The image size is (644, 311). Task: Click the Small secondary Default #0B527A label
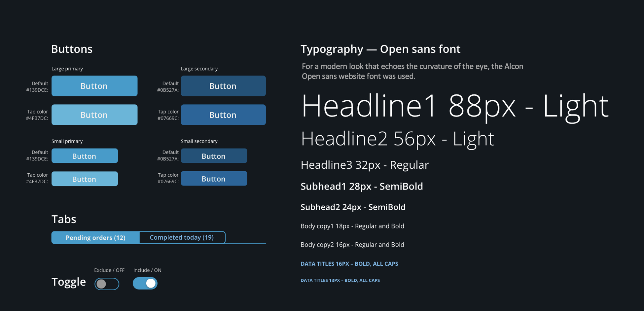click(168, 155)
